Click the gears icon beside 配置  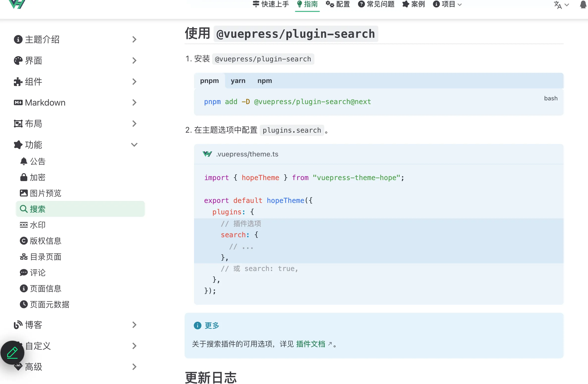coord(330,4)
